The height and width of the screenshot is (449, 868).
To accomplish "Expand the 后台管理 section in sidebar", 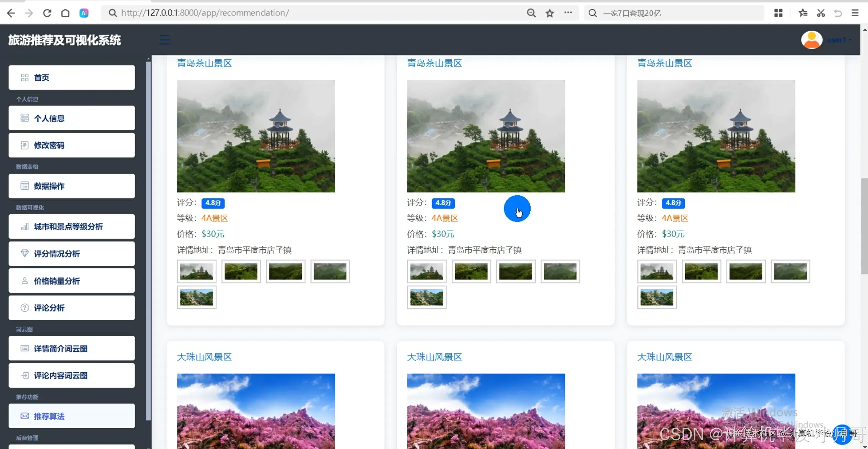I will click(x=27, y=438).
